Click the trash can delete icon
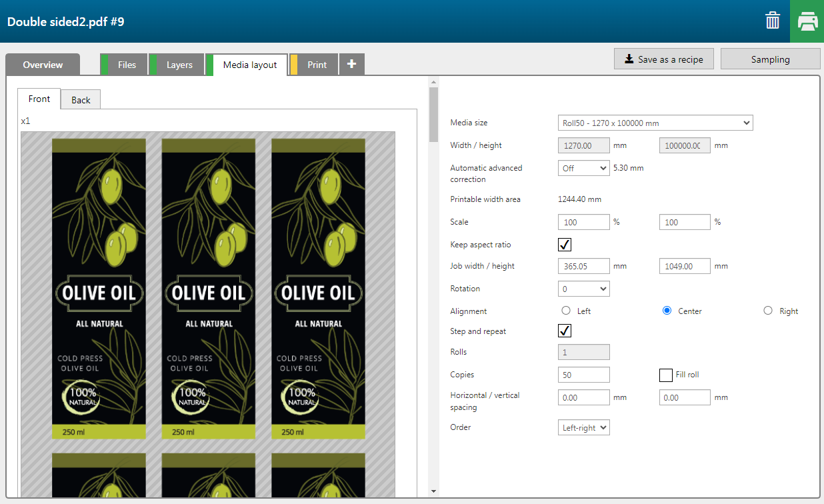 click(773, 21)
